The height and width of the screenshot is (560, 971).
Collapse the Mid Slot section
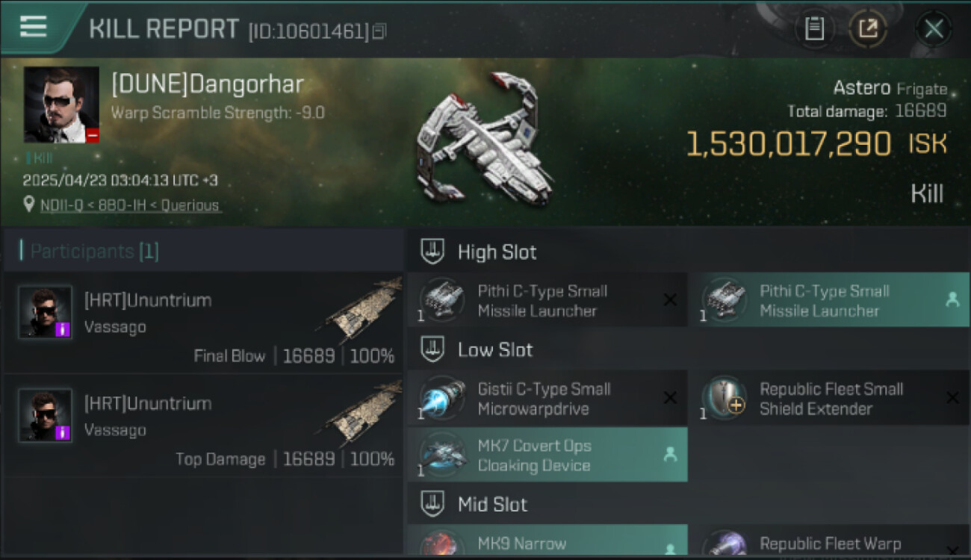coord(432,504)
